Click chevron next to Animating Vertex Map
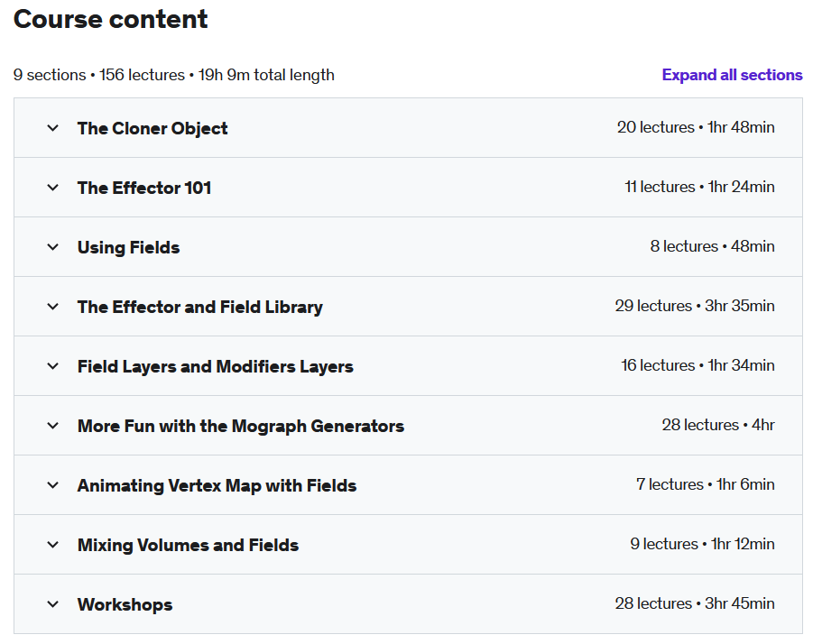 [x=53, y=485]
